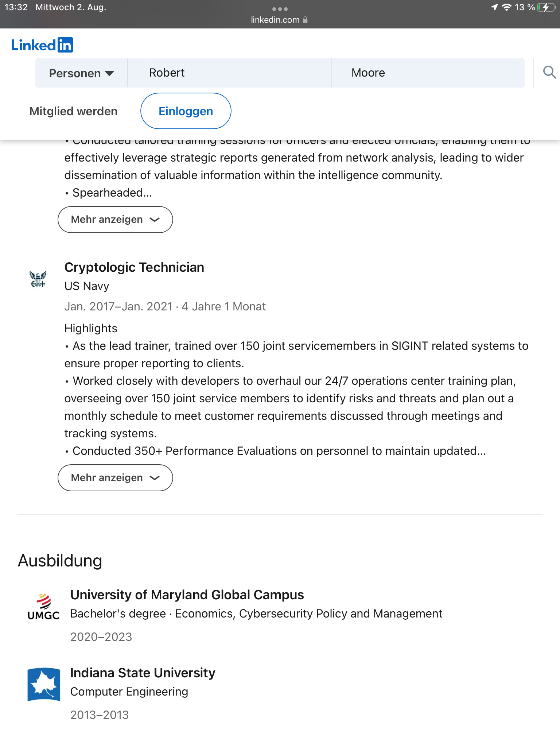Open the US Navy company logo
560x747 pixels.
pyautogui.click(x=38, y=279)
